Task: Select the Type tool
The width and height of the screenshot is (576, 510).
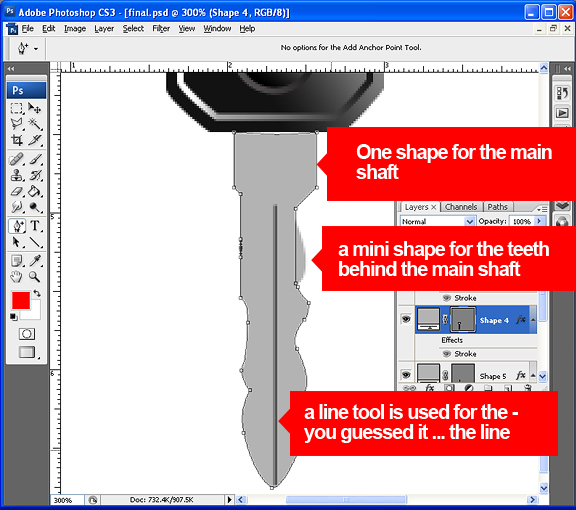Action: click(x=35, y=226)
